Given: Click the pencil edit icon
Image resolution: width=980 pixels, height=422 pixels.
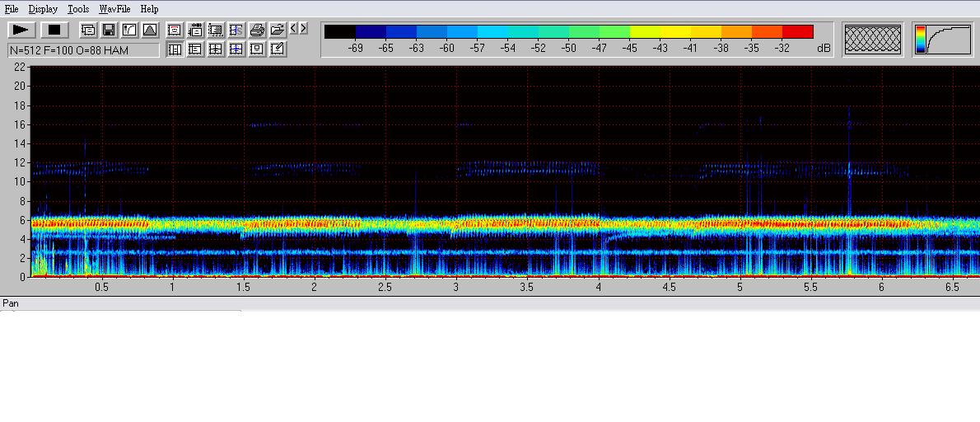Looking at the screenshot, I should click(278, 49).
